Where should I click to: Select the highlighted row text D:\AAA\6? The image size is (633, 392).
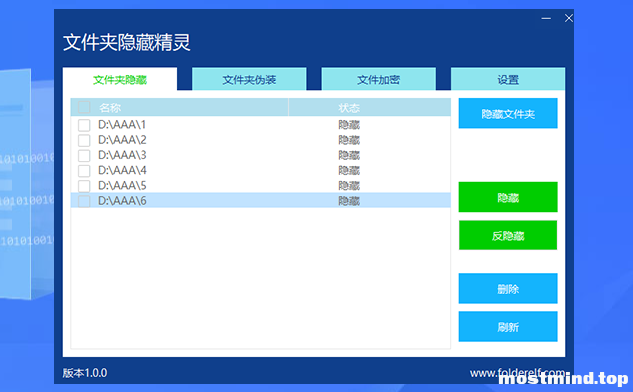click(x=122, y=201)
